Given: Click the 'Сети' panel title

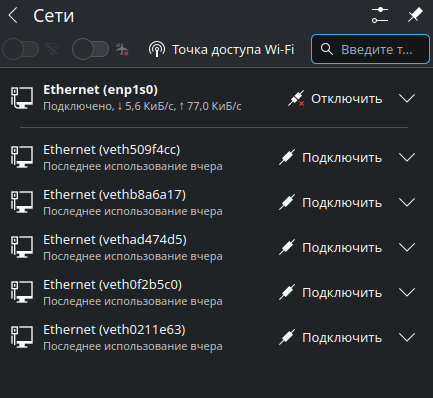Looking at the screenshot, I should click(x=54, y=16).
